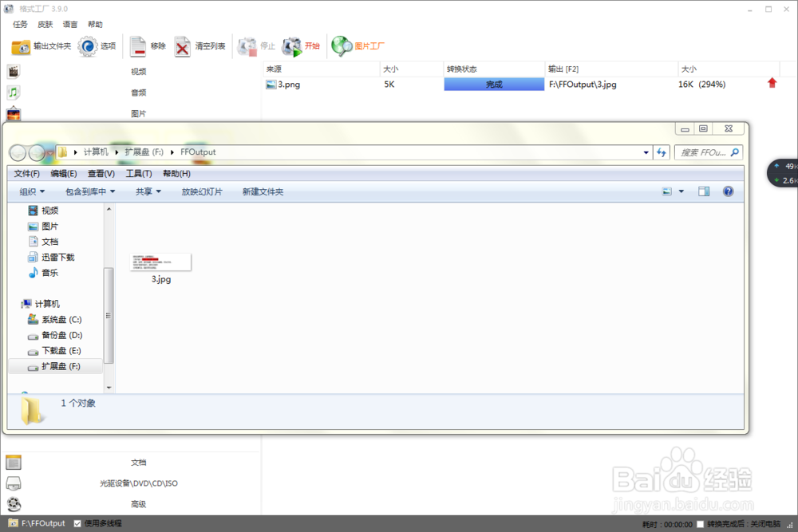The height and width of the screenshot is (532, 798).
Task: Click the Explorer refresh icon beside address bar
Action: [x=661, y=152]
